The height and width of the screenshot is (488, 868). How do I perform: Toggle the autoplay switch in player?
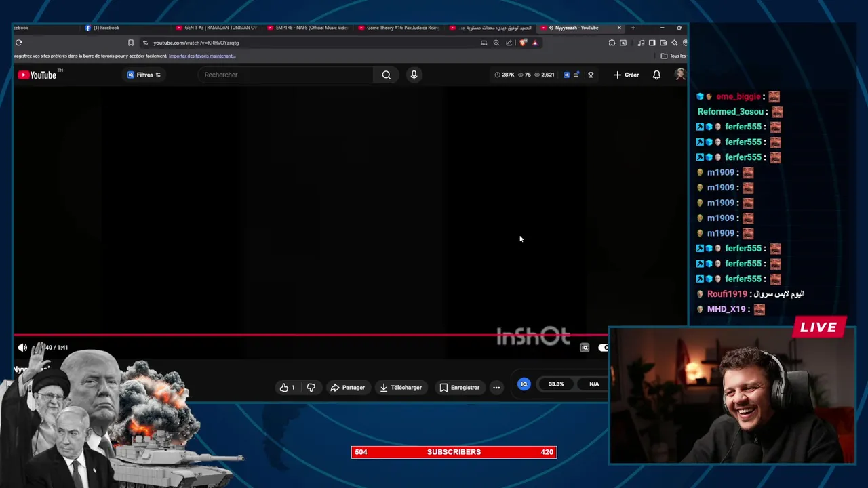(x=603, y=348)
